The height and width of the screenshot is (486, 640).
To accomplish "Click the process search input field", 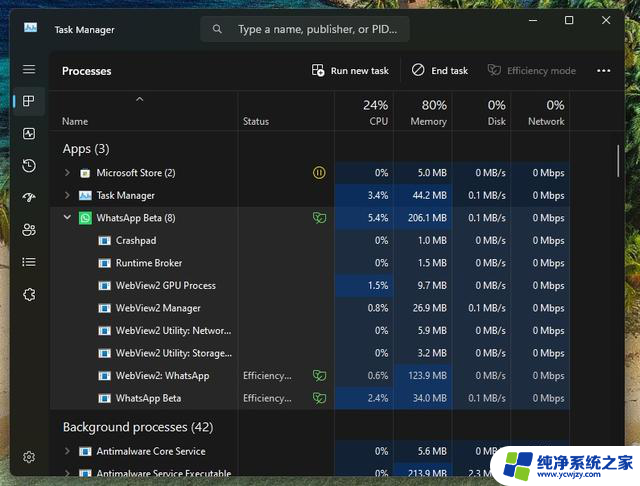I will point(305,29).
